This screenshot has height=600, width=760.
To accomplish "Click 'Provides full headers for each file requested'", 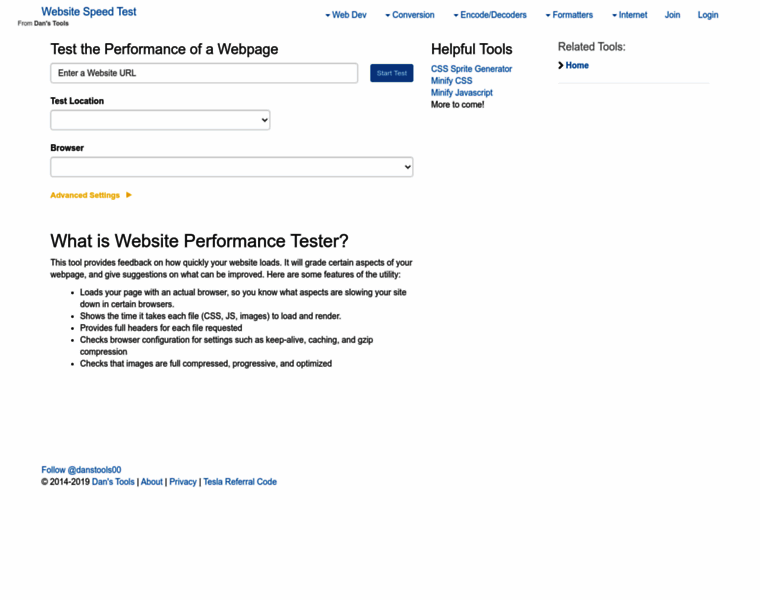I will [x=161, y=328].
